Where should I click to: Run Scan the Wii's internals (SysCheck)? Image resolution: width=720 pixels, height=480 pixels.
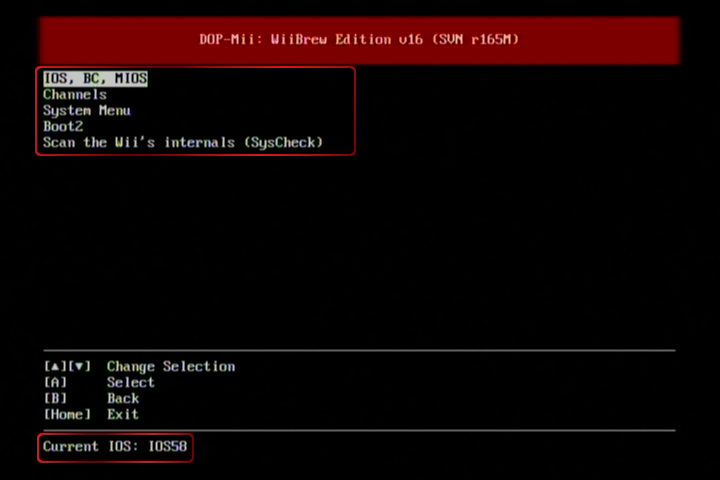tap(183, 142)
